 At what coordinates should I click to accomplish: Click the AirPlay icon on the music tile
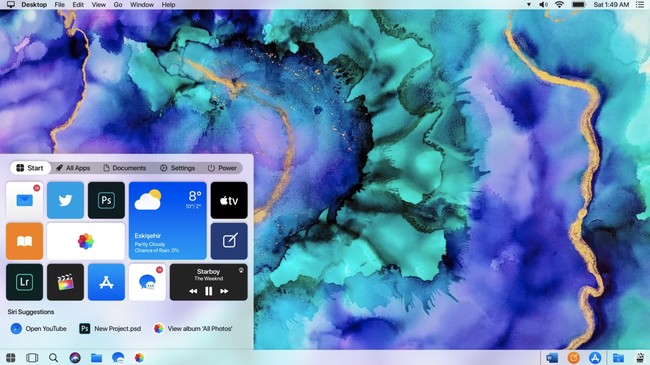241,270
